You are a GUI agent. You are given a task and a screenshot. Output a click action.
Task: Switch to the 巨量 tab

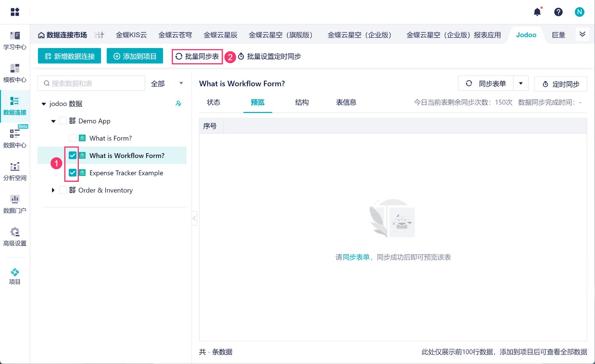[x=559, y=35]
